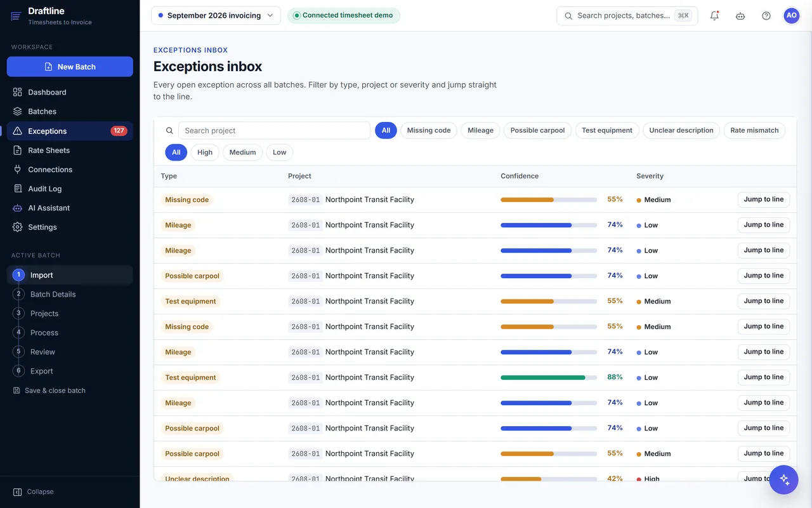Go to Batch Details step
The width and height of the screenshot is (812, 508).
coord(70,294)
